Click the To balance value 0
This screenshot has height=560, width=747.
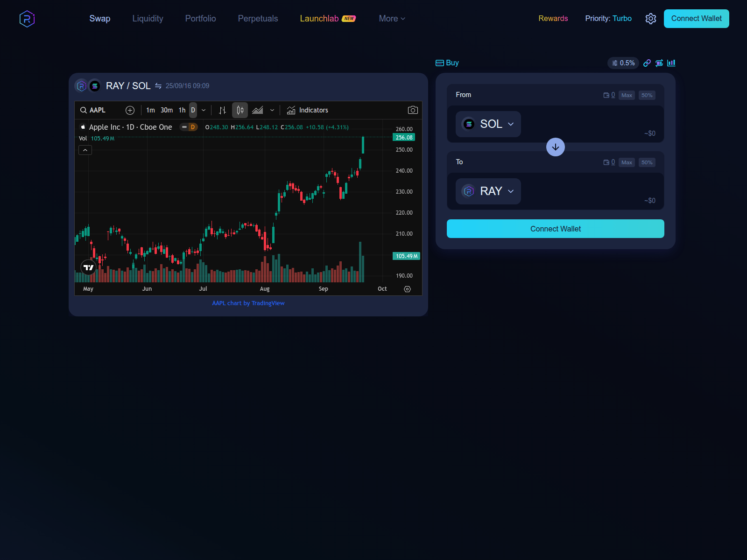[x=613, y=162]
